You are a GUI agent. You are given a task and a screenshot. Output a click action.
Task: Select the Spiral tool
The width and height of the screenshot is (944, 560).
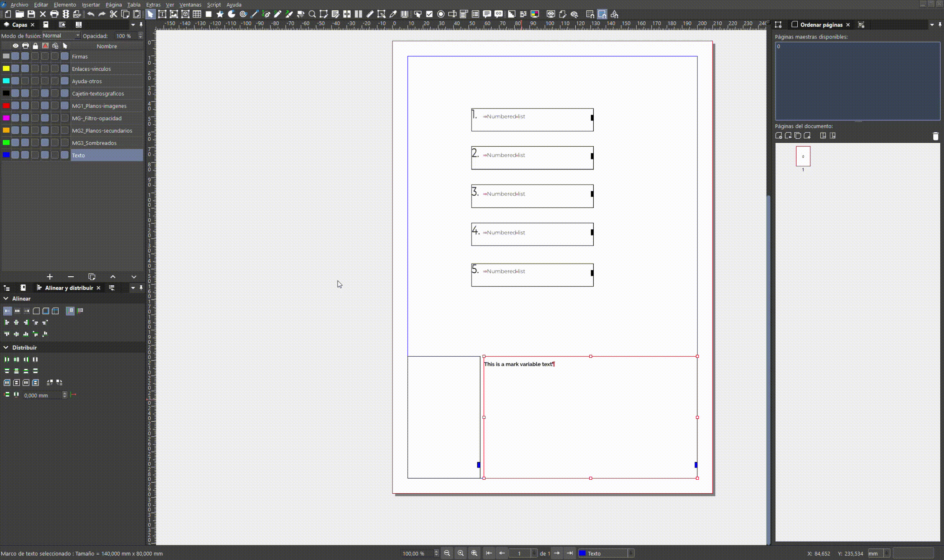[243, 14]
